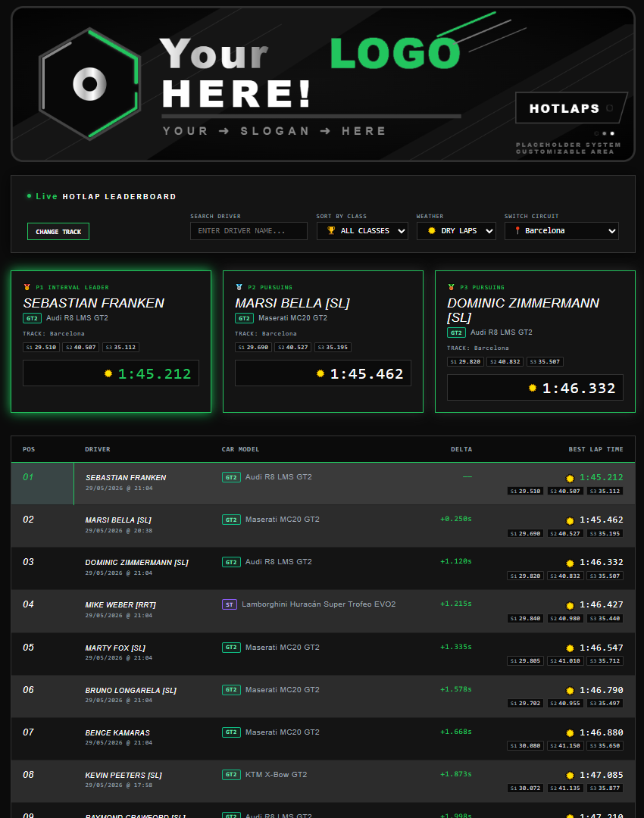Click S1 29.840 sector chip in Mike Weber row
644x818 pixels.
coord(526,619)
